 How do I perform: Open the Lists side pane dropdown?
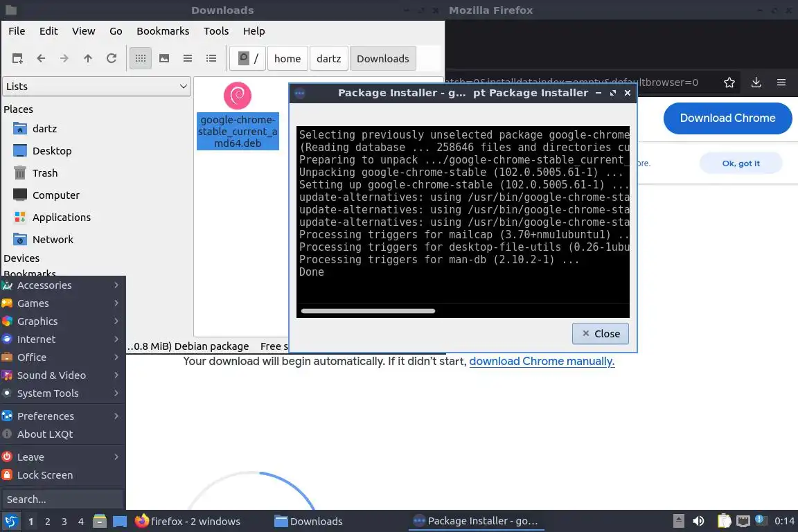(97, 87)
